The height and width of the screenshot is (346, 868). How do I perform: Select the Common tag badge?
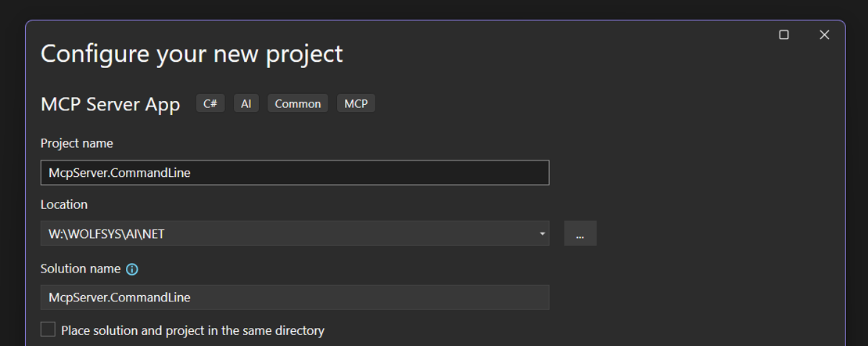(298, 103)
